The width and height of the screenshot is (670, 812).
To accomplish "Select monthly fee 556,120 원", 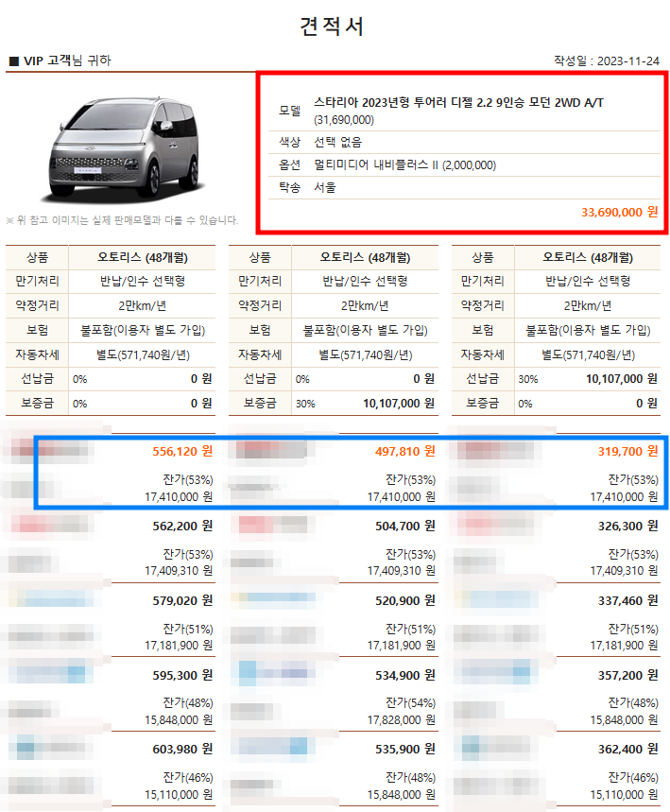I will click(x=182, y=452).
